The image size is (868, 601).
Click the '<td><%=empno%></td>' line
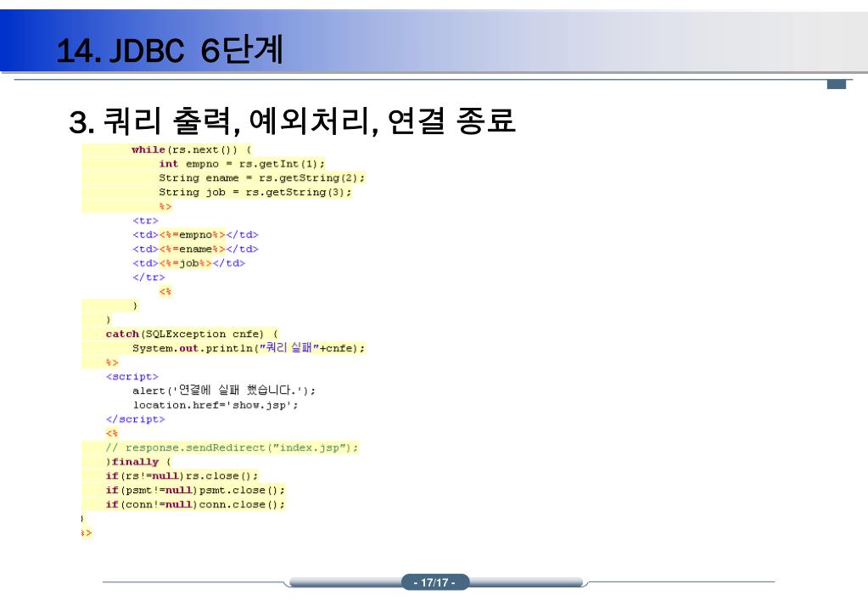tap(195, 235)
